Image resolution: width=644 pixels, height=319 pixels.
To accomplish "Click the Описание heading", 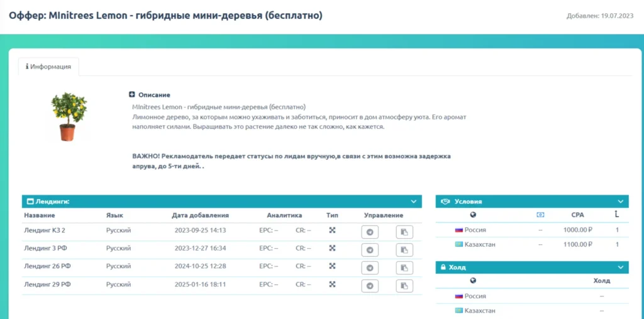I will tap(154, 95).
